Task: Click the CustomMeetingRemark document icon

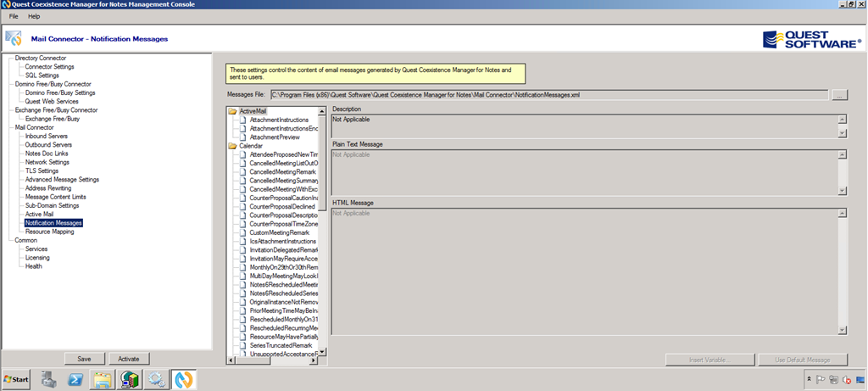Action: (242, 232)
